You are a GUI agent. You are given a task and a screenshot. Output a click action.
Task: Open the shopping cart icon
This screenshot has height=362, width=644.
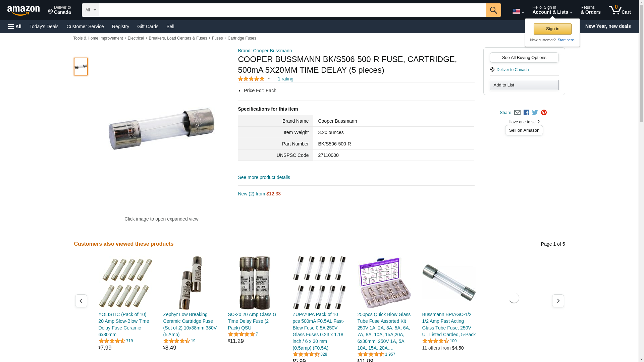tap(620, 10)
